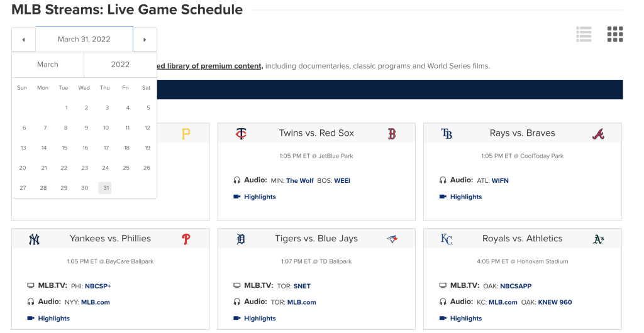Go to previous date with left arrow
This screenshot has height=333, width=644.
click(x=23, y=40)
